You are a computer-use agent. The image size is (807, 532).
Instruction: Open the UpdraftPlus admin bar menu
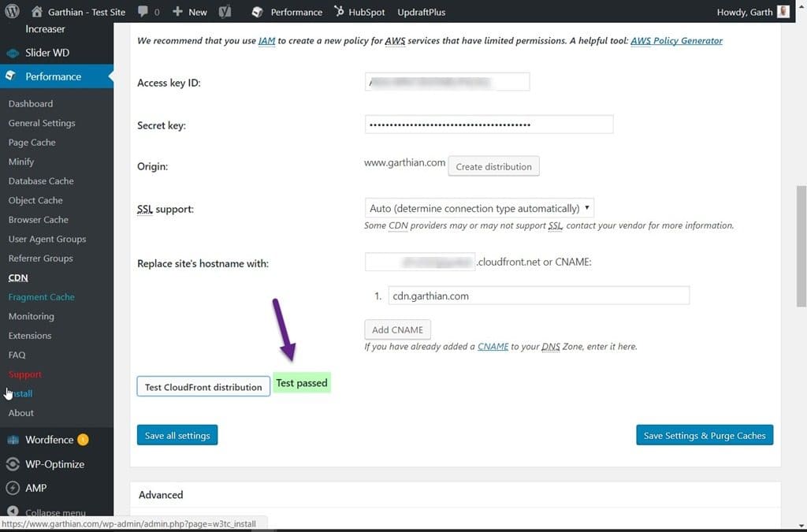tap(422, 12)
